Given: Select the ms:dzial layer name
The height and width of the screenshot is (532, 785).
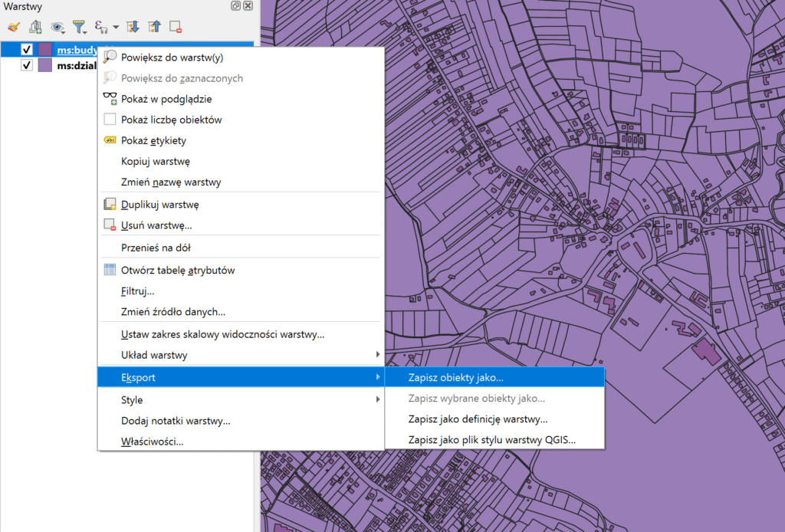Looking at the screenshot, I should (x=77, y=65).
